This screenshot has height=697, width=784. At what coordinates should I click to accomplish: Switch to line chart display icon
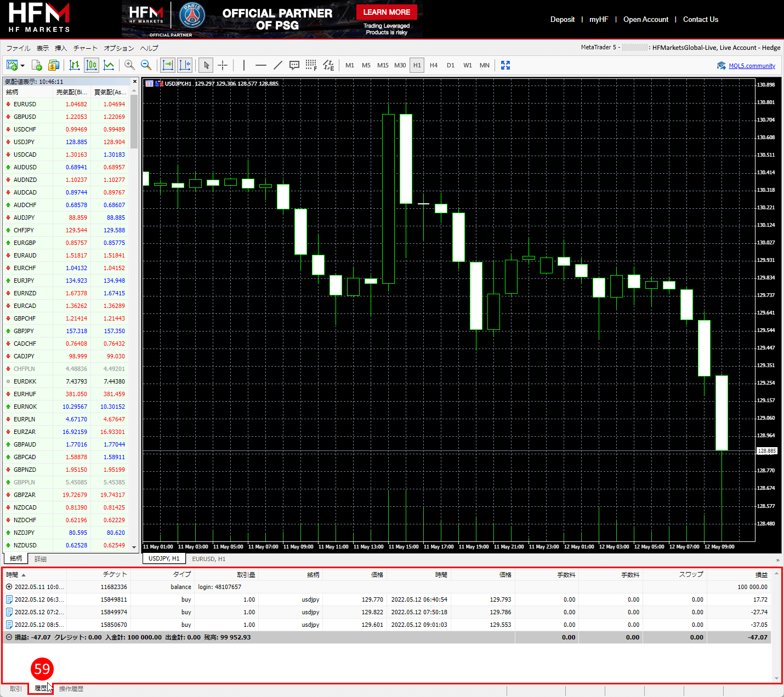[x=109, y=65]
